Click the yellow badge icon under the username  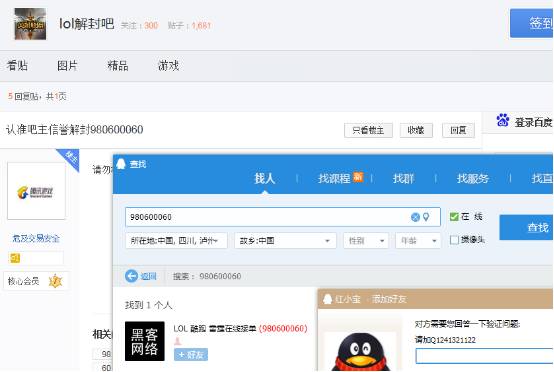coord(15,258)
